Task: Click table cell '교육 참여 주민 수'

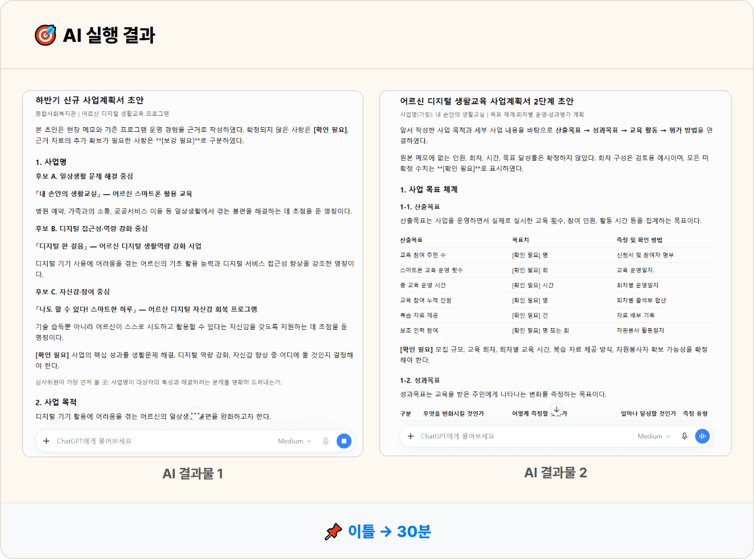Action: [x=423, y=255]
